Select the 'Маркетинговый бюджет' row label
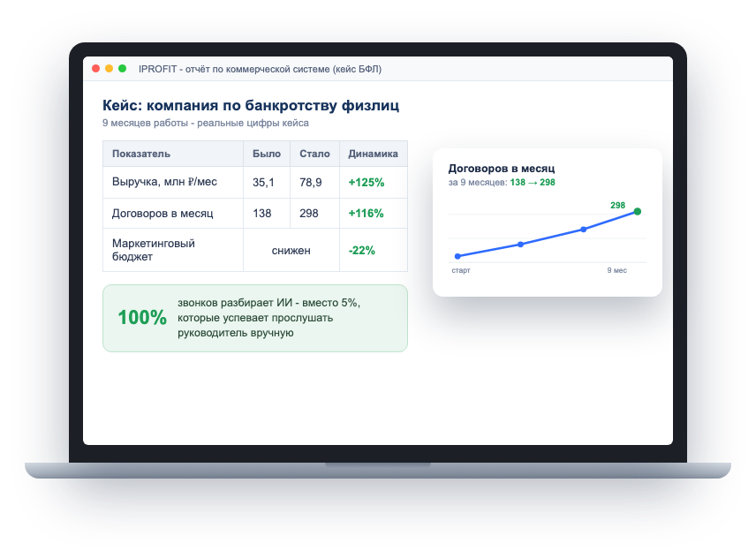The image size is (756, 558). (154, 250)
